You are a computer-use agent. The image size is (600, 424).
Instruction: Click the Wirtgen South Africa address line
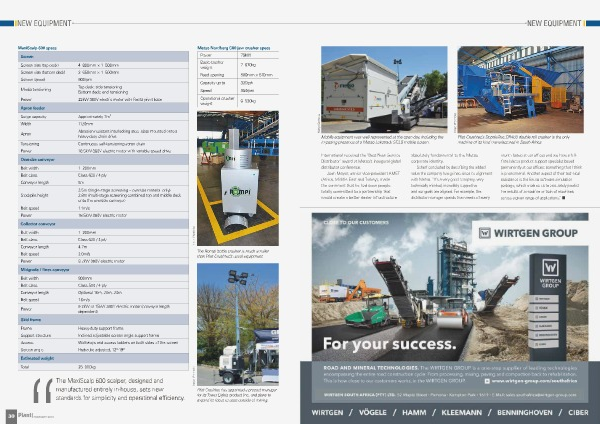[450, 395]
